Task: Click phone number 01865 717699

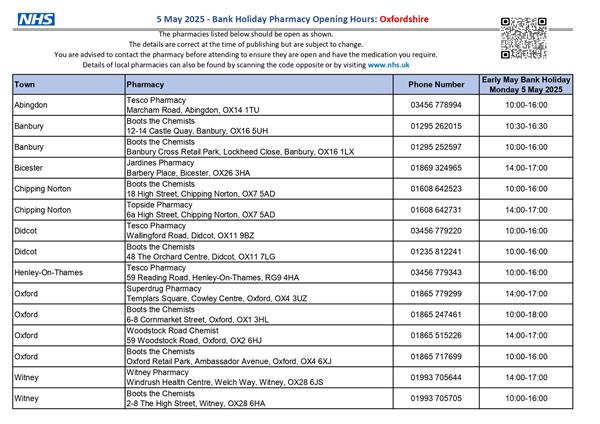Action: pyautogui.click(x=436, y=356)
